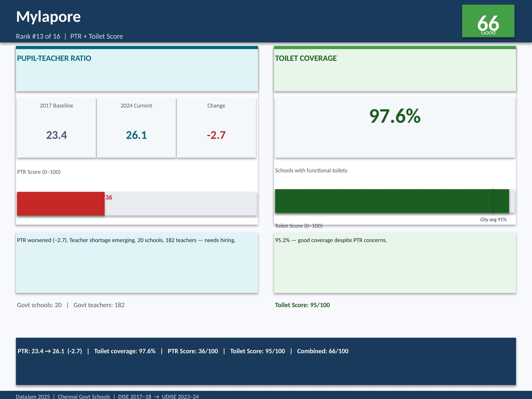Click the 95.2% good coverage note box
Screen dimensions: 532x399
395,263
